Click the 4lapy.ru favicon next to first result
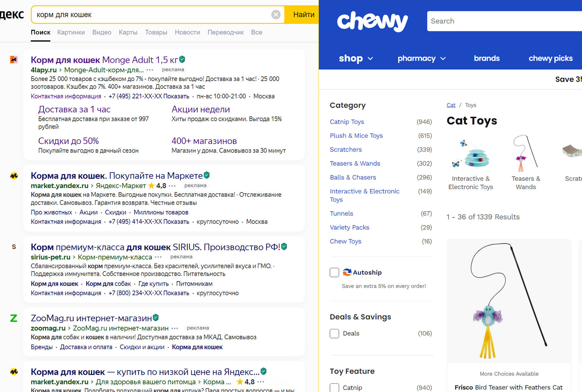Screen dimensions: 582x392 pos(14,60)
